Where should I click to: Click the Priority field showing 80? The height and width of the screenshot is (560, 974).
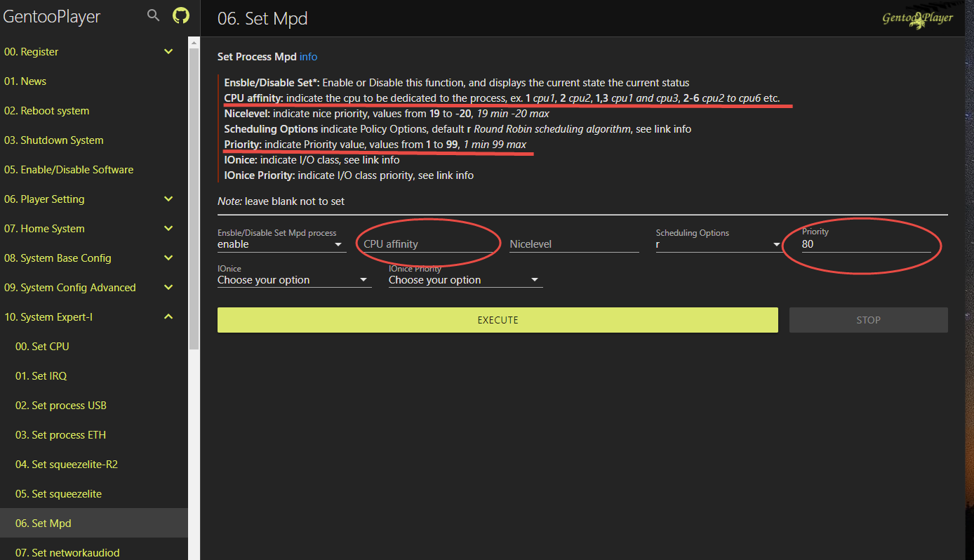click(865, 244)
